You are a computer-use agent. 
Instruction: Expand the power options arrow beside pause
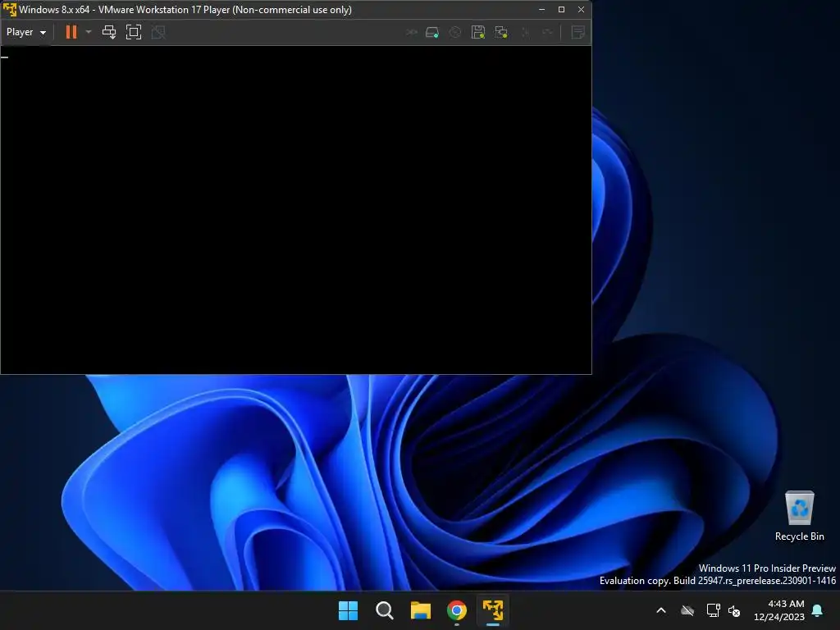[x=89, y=32]
